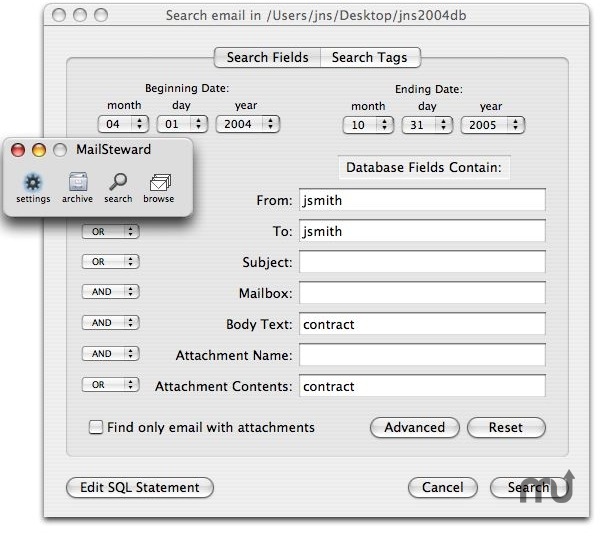Change the AND operator beside Body Text
602x540 pixels.
point(111,322)
